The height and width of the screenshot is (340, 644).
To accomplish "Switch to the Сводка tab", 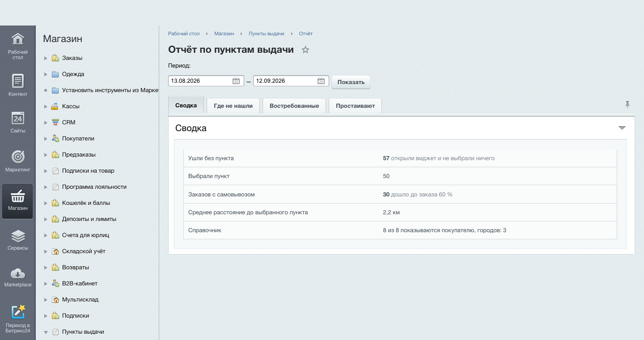I will tap(186, 106).
